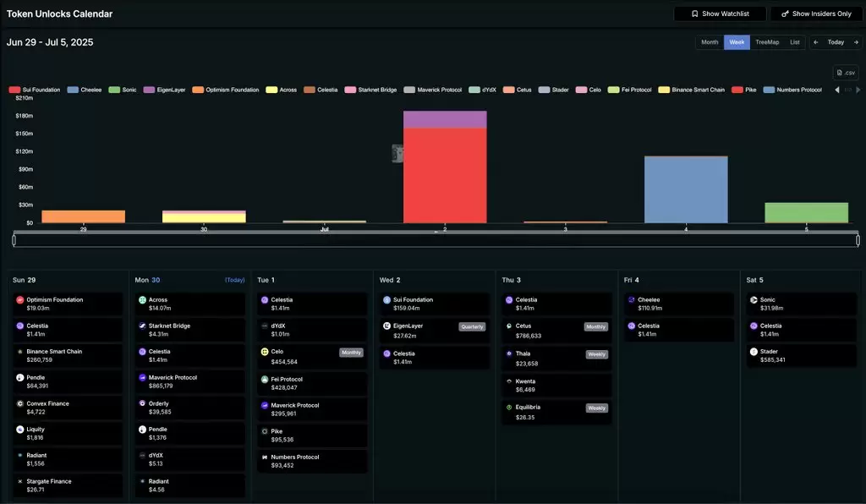Show next legend page with right arrow
866x504 pixels.
(858, 90)
